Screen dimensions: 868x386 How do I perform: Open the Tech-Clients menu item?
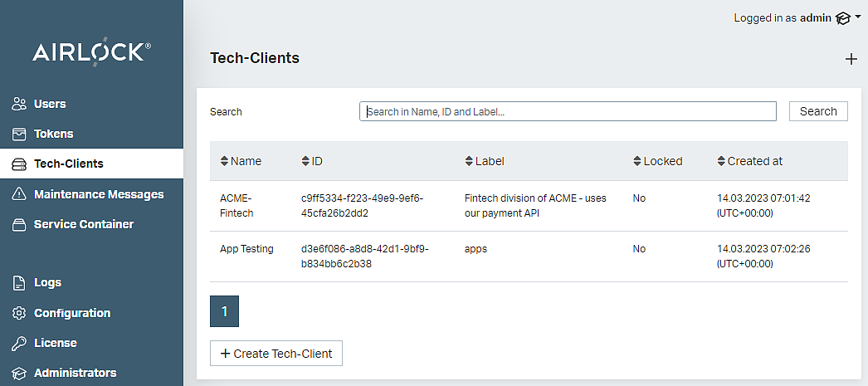[x=68, y=164]
